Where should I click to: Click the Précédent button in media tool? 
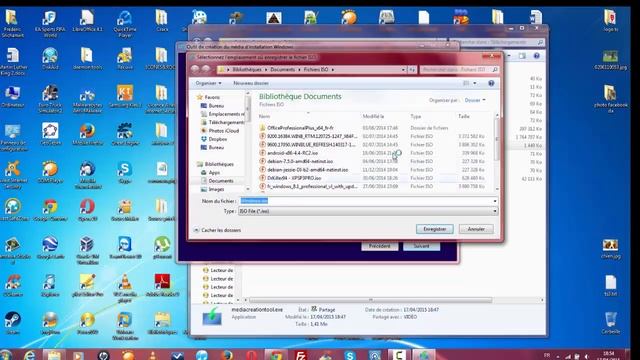pyautogui.click(x=379, y=246)
